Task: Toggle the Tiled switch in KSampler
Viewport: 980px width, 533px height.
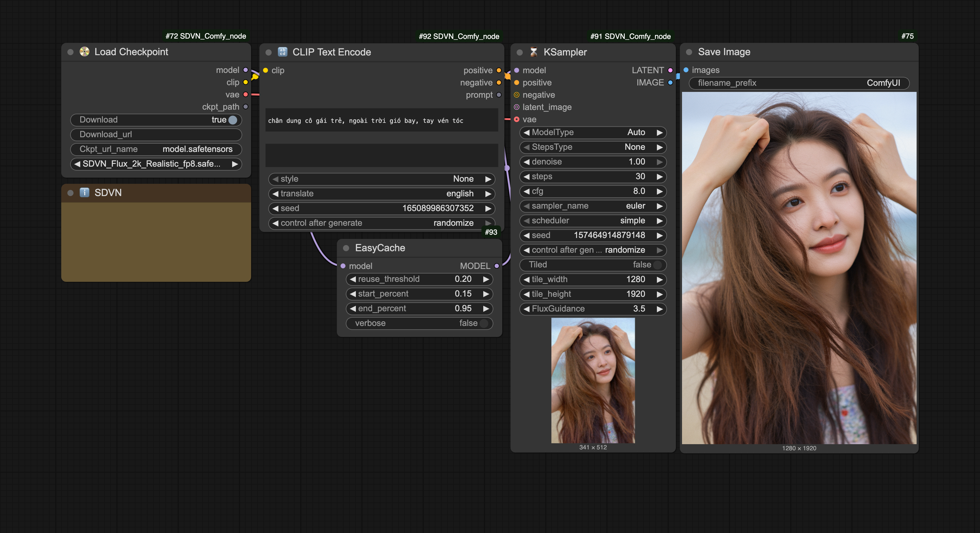Action: pyautogui.click(x=658, y=265)
